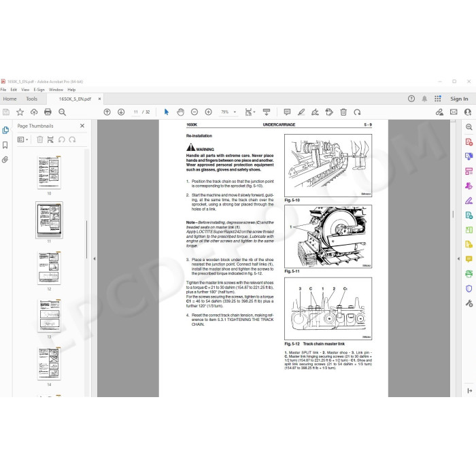Viewport: 476px width, 476px height.
Task: Select the highlight pen tool
Action: pyautogui.click(x=301, y=112)
